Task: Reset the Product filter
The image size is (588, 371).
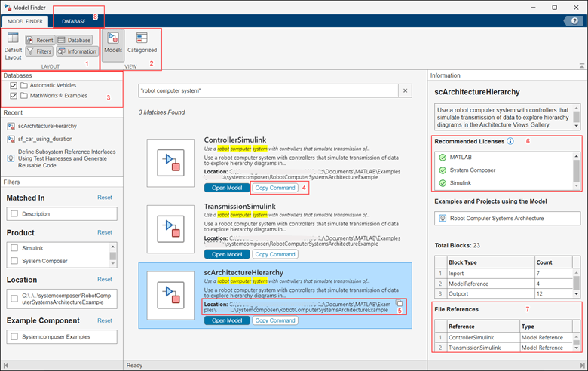Action: pos(105,232)
